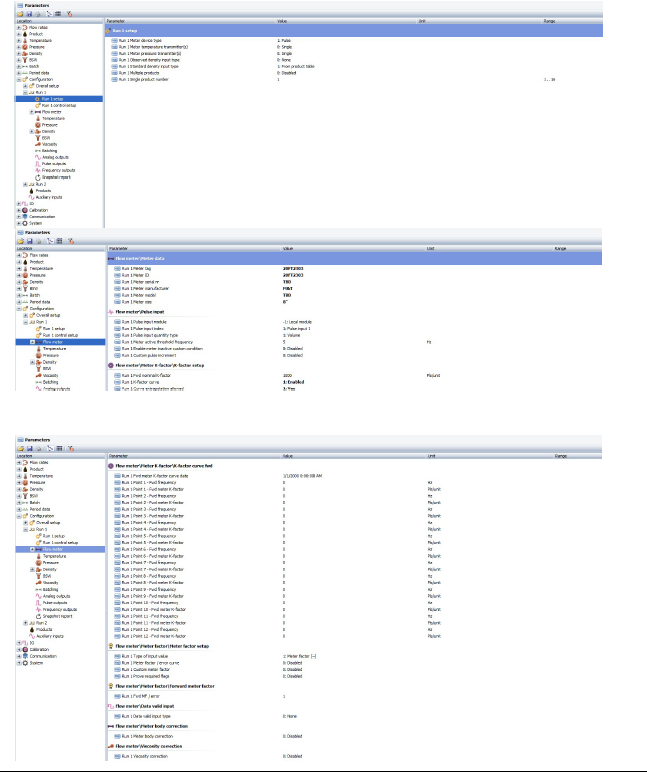This screenshot has height=772, width=647.
Task: Click the print icon in bottom panel toolbar
Action: pos(38,449)
